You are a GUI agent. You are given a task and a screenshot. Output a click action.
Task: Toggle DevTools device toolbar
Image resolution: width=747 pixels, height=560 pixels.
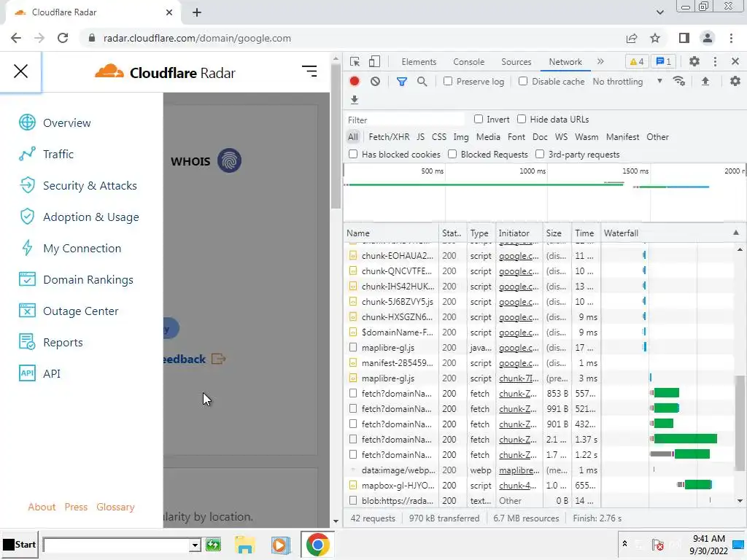[x=374, y=61]
